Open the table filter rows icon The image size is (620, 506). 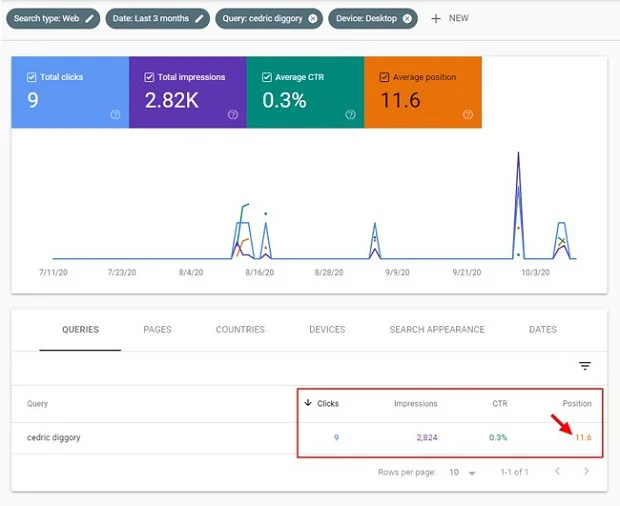(x=585, y=366)
